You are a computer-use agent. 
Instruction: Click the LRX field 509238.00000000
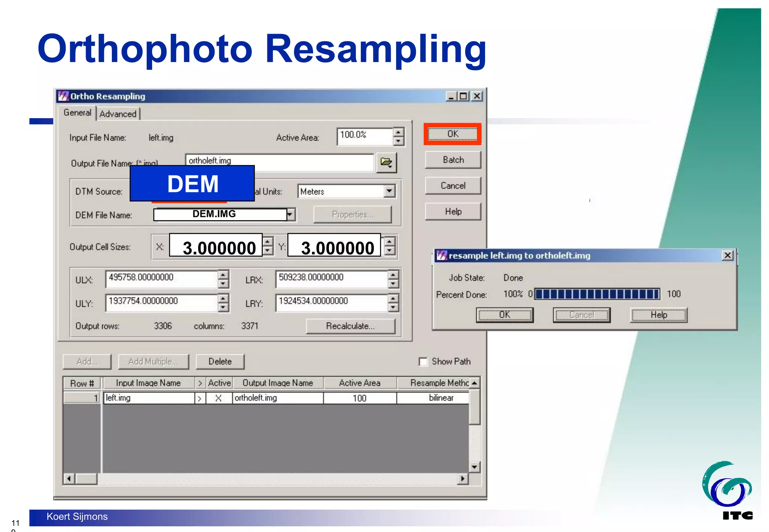pos(331,279)
